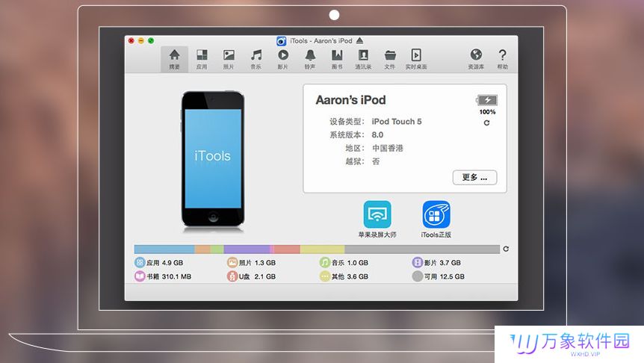Select the gray free-space segment of storage bar
The image size is (644, 363).
click(x=422, y=249)
